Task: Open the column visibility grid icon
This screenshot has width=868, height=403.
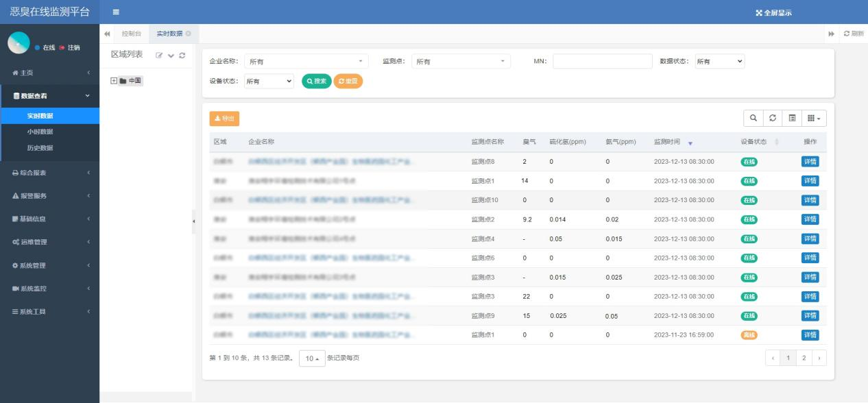Action: tap(812, 118)
